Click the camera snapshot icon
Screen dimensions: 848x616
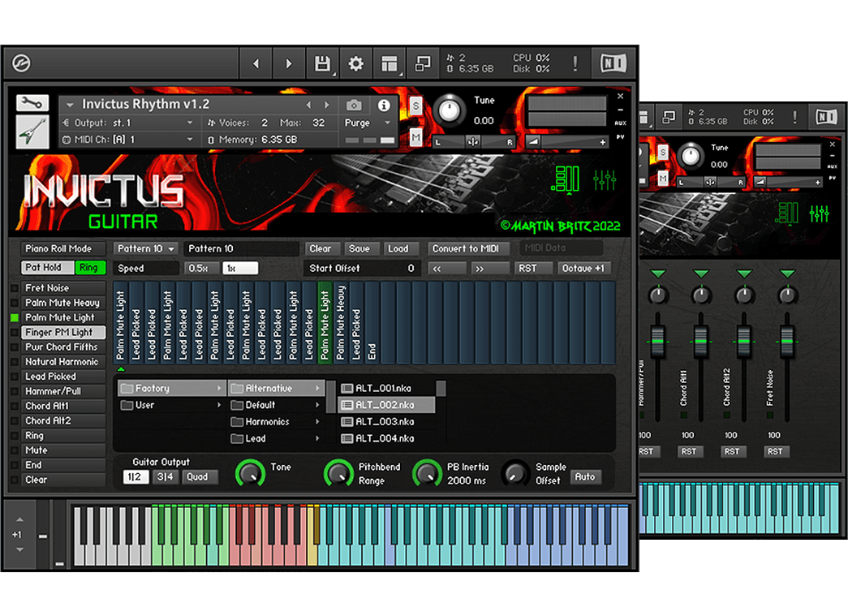click(354, 106)
